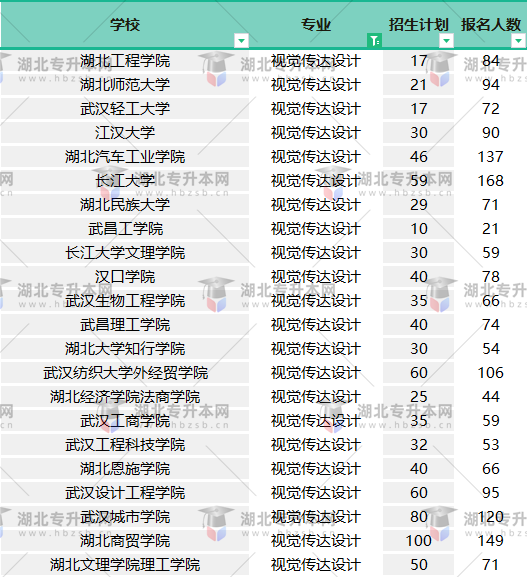This screenshot has height=577, width=527.
Task: Select applicant count 106 for 武汉纺织大学外经贸学院
Action: [491, 373]
